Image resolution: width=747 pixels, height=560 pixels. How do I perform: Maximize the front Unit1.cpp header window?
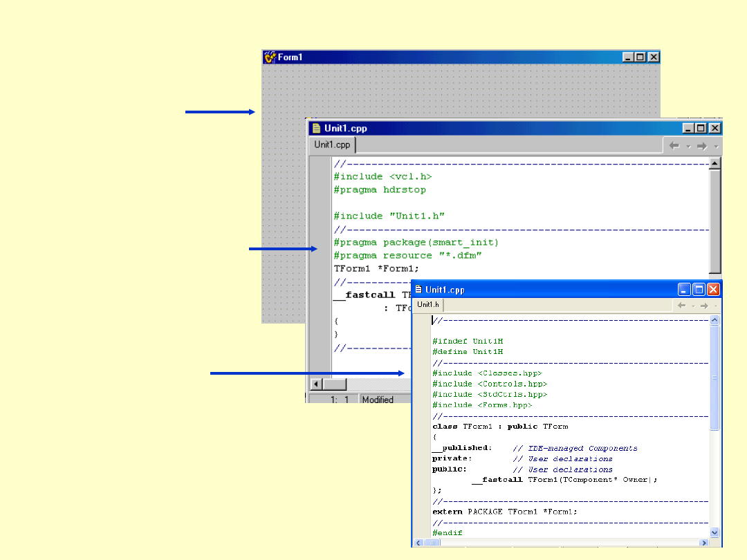(699, 290)
